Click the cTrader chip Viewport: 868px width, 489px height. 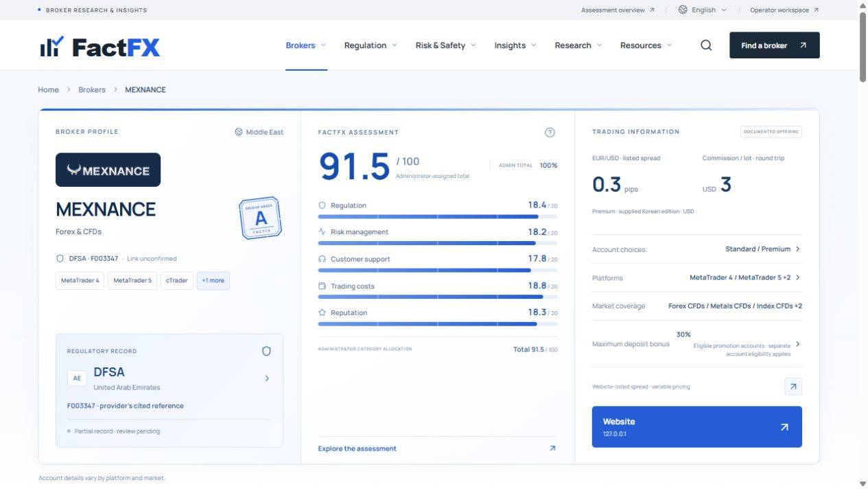(x=177, y=280)
